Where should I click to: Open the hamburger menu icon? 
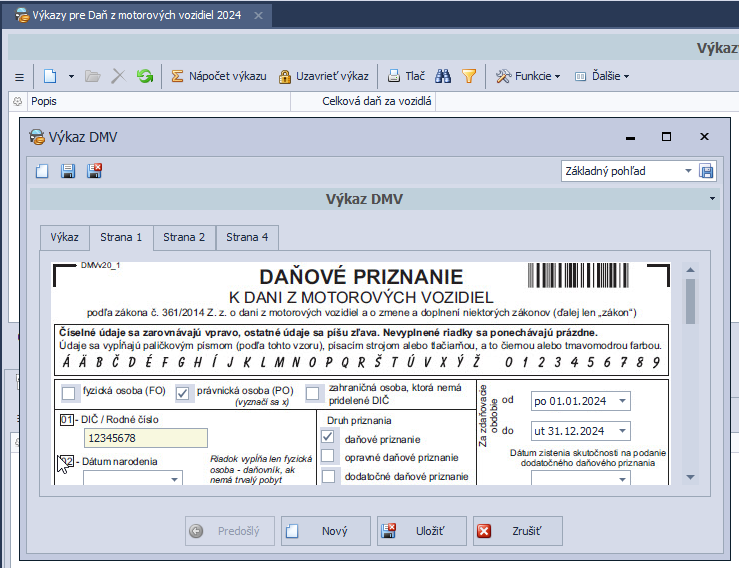tap(19, 76)
